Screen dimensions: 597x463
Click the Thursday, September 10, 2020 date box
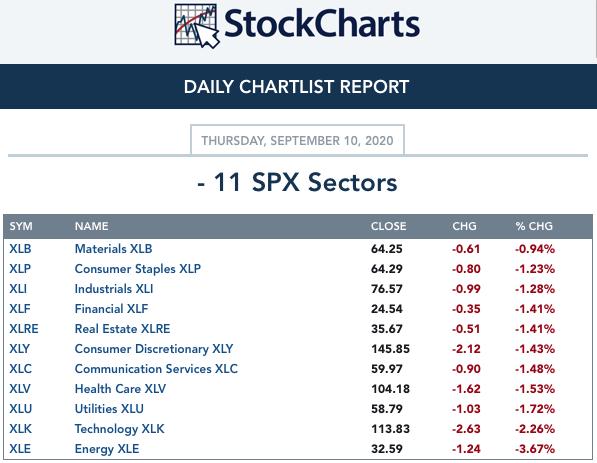pyautogui.click(x=297, y=140)
